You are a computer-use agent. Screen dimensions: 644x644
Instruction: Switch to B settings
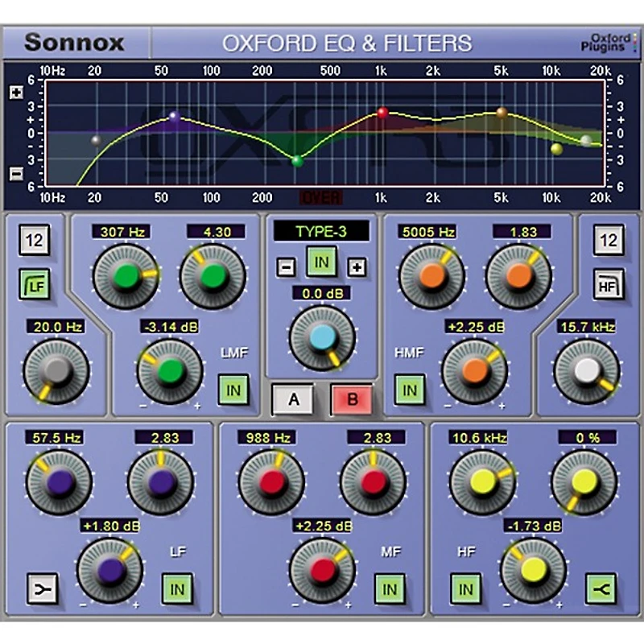352,399
